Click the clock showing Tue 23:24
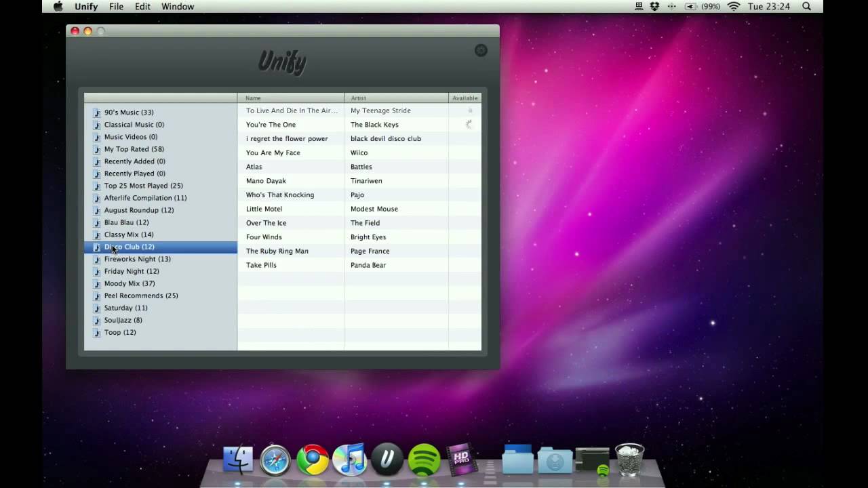The image size is (868, 488). pos(768,6)
